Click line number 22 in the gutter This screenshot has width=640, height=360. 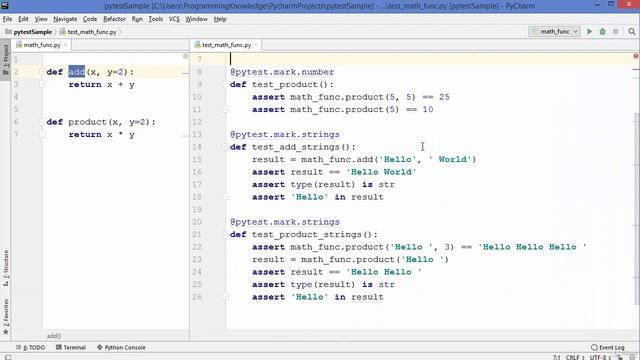coord(197,247)
